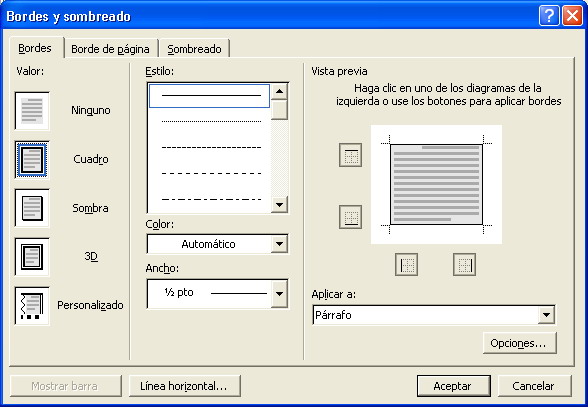
Task: Open the Opciones... button
Action: click(520, 343)
